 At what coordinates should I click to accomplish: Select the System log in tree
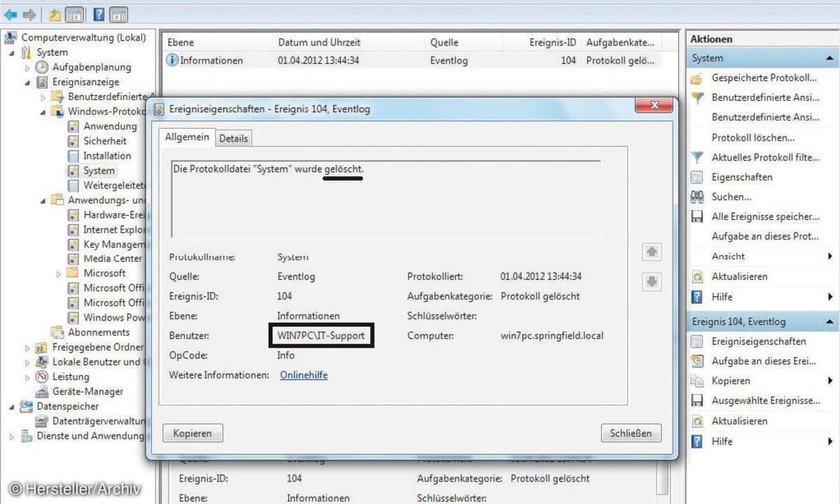click(99, 170)
